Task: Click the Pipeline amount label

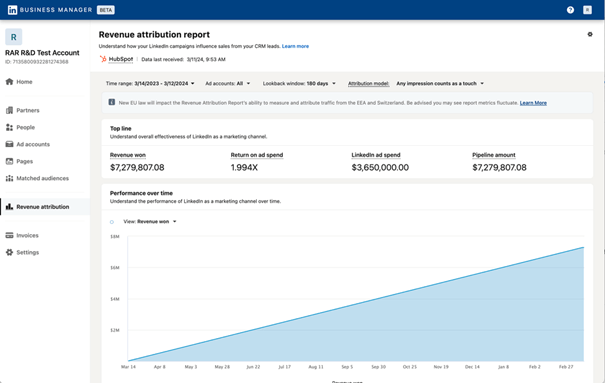Action: coord(494,155)
